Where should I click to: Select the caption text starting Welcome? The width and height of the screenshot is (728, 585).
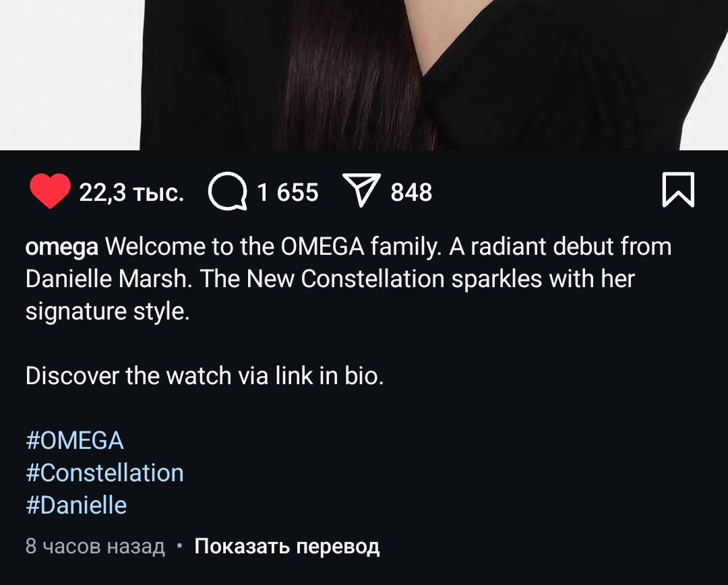[x=348, y=278]
